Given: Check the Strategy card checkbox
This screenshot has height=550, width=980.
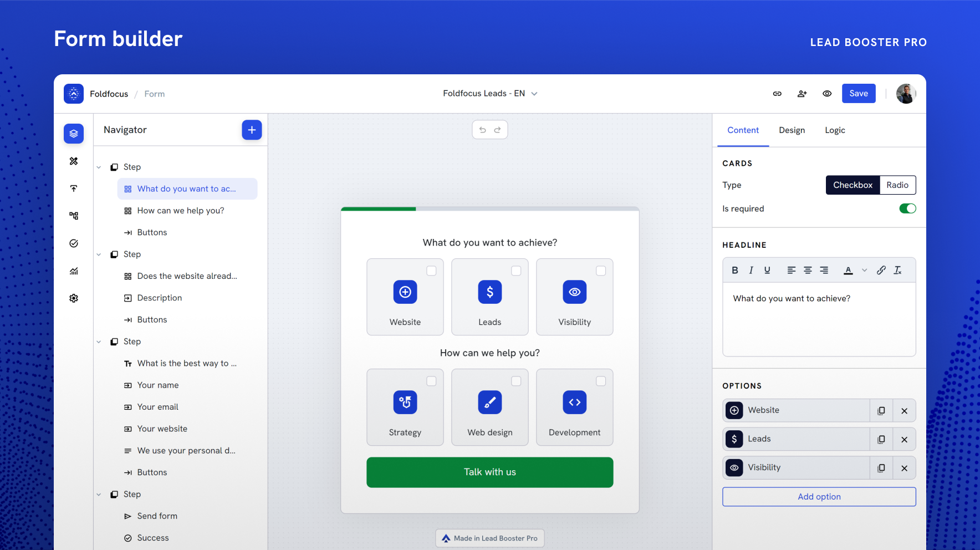Looking at the screenshot, I should [x=431, y=381].
